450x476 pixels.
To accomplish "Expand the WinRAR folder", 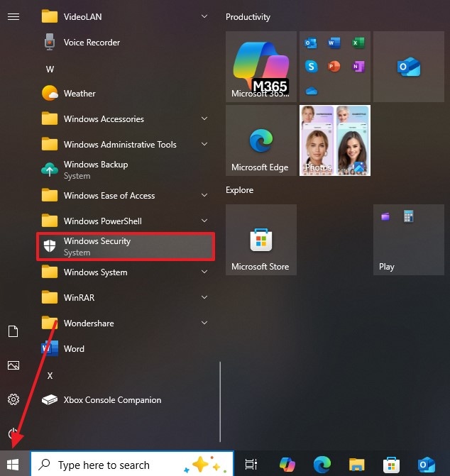I will pyautogui.click(x=126, y=297).
